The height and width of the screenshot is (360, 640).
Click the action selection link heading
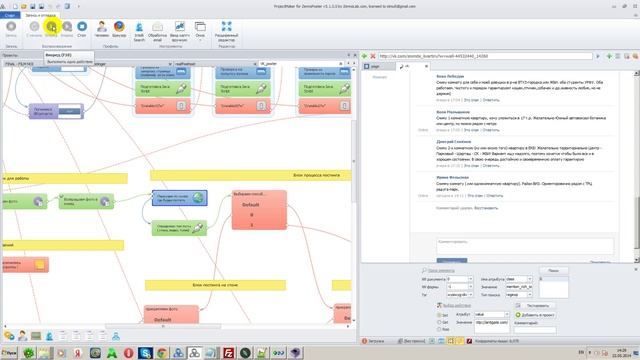coord(457,305)
